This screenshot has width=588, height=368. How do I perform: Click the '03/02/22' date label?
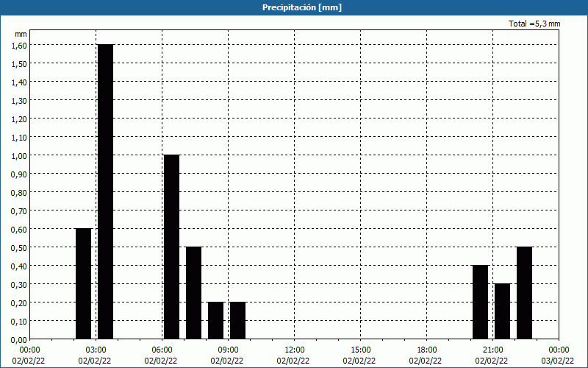click(x=558, y=361)
